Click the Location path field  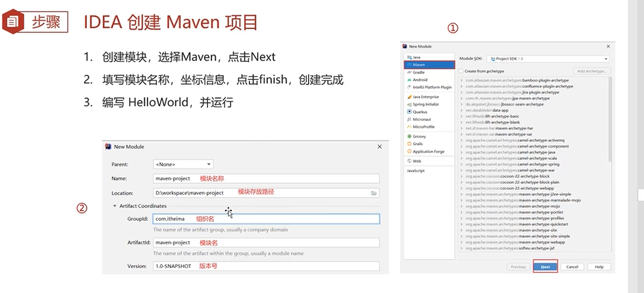(x=266, y=193)
